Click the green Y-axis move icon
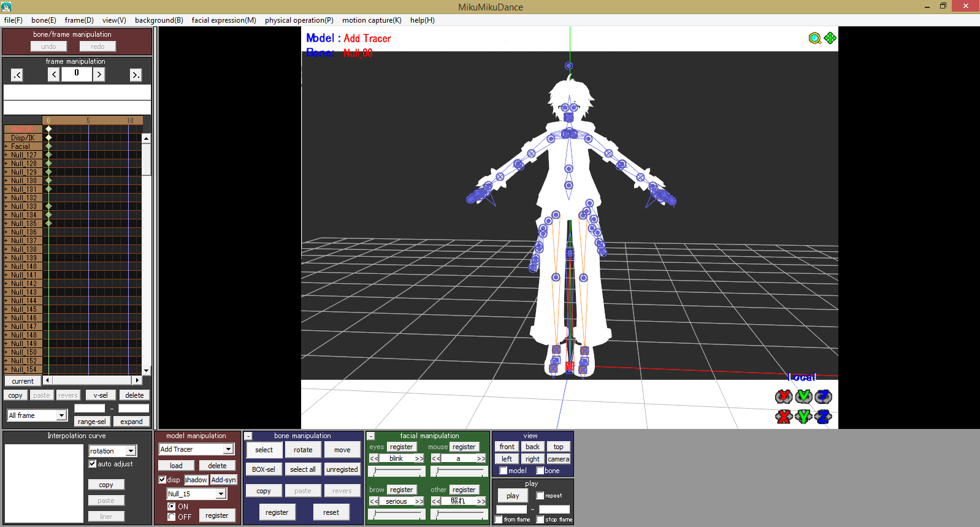 (803, 417)
